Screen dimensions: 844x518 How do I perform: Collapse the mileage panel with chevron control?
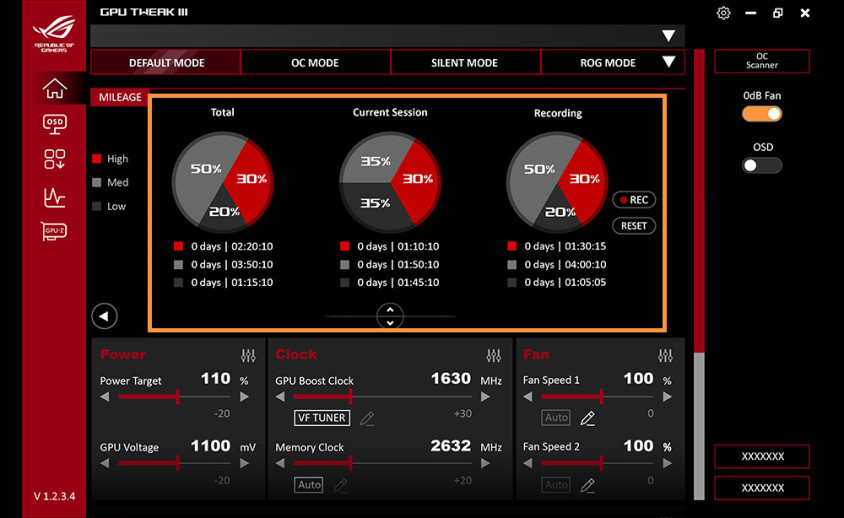tap(390, 316)
